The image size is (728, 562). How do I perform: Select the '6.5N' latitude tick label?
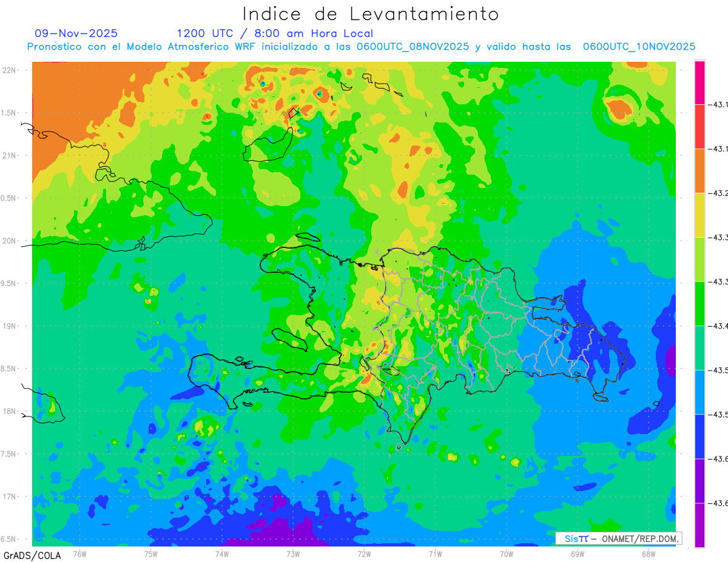(x=9, y=539)
